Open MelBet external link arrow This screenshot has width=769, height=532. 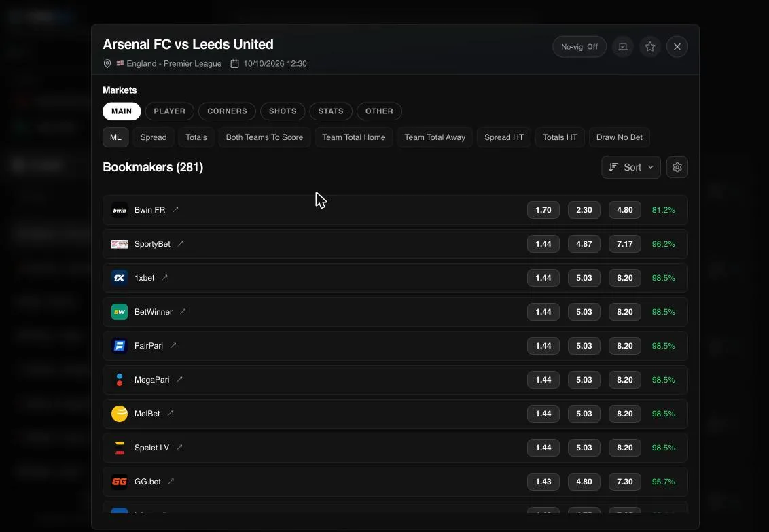[171, 413]
